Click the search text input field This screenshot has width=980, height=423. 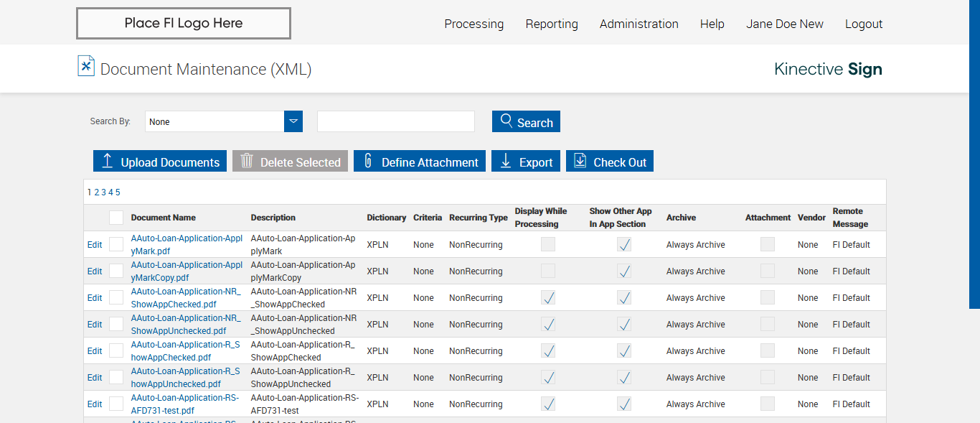tap(396, 121)
